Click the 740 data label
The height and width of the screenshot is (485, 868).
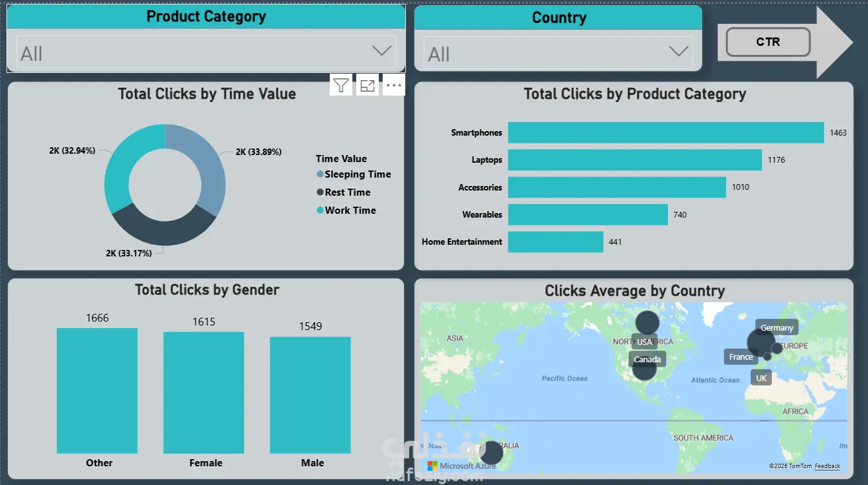680,215
